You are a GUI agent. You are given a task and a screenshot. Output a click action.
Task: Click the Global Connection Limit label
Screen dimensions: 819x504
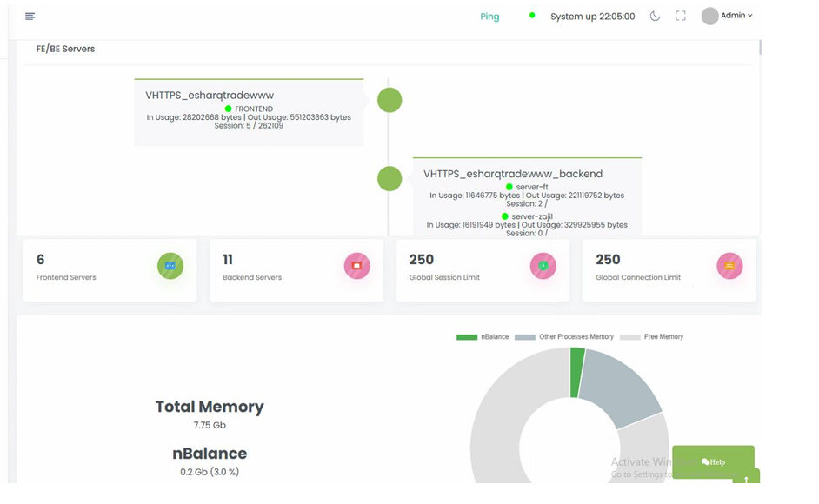pyautogui.click(x=638, y=277)
